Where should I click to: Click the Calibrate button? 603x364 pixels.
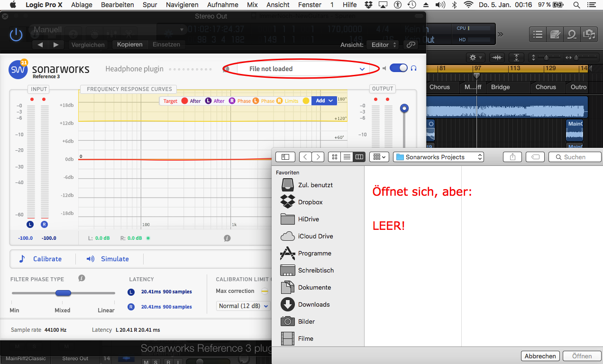point(41,259)
